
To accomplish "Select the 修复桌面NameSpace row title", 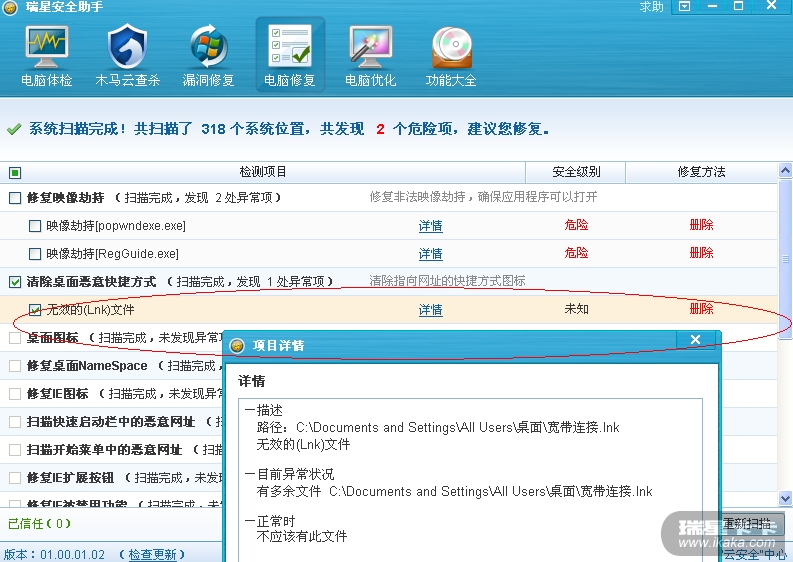I will (87, 366).
